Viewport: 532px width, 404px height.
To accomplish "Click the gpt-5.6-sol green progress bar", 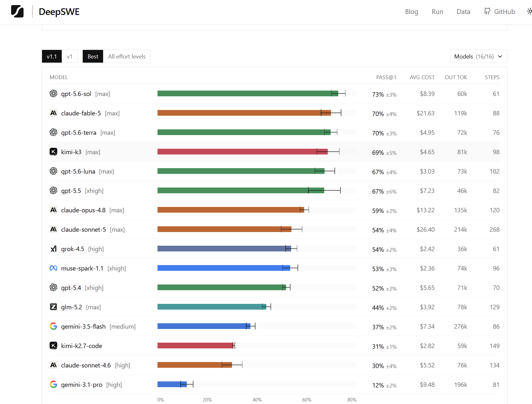I will click(x=248, y=93).
